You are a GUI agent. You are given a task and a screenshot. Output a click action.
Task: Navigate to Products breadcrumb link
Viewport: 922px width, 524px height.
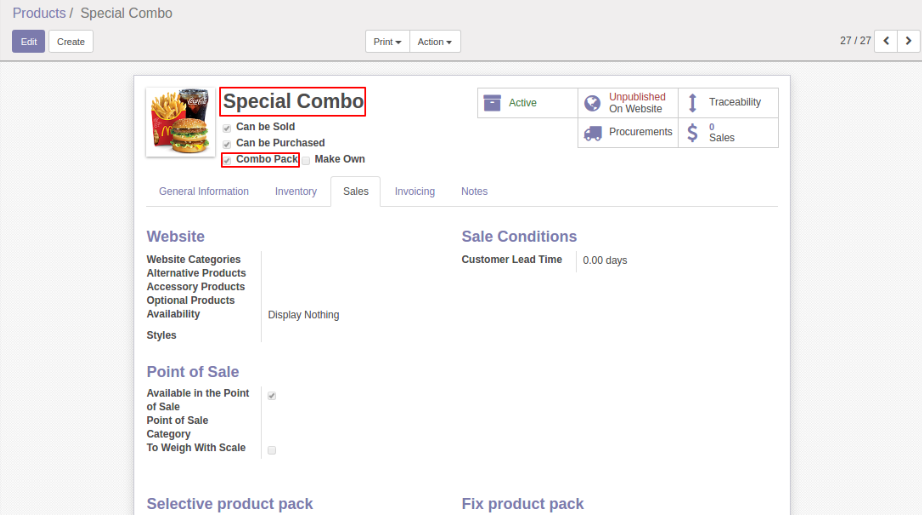[39, 13]
